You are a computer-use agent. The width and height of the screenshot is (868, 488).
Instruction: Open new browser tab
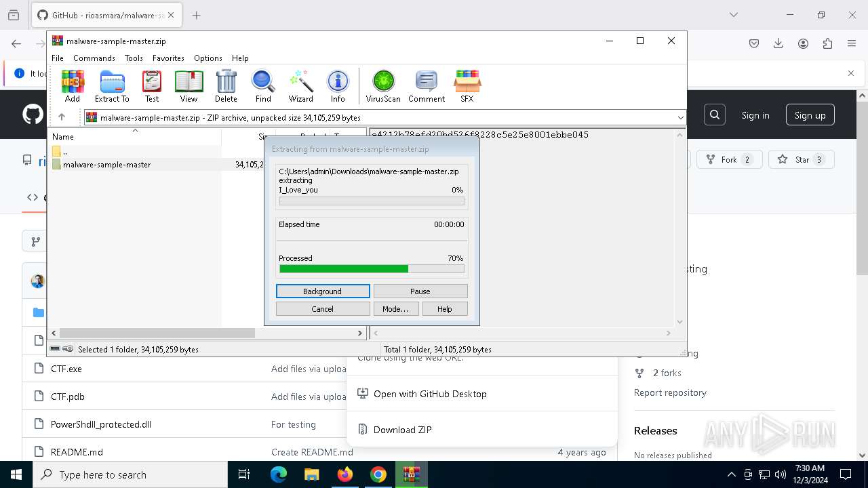(x=197, y=15)
